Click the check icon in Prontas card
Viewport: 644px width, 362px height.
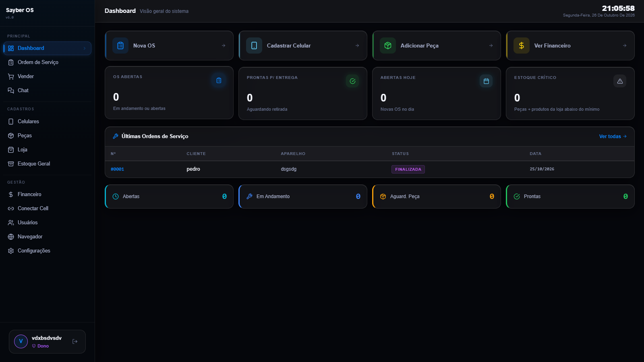pyautogui.click(x=517, y=197)
